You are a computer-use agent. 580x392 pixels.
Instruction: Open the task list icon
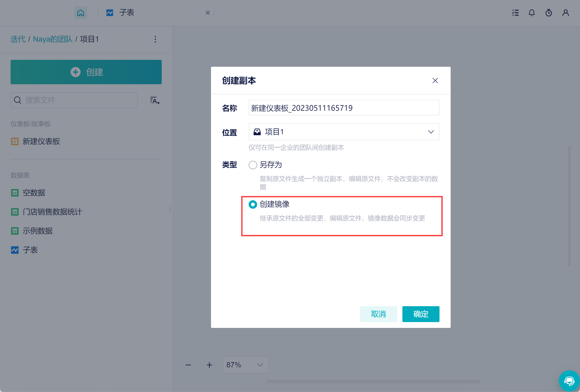515,13
